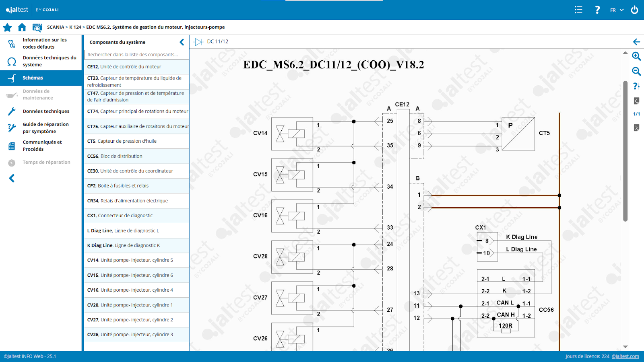
Task: Click EDC MS6.2 breadcrumb entry
Action: (155, 27)
